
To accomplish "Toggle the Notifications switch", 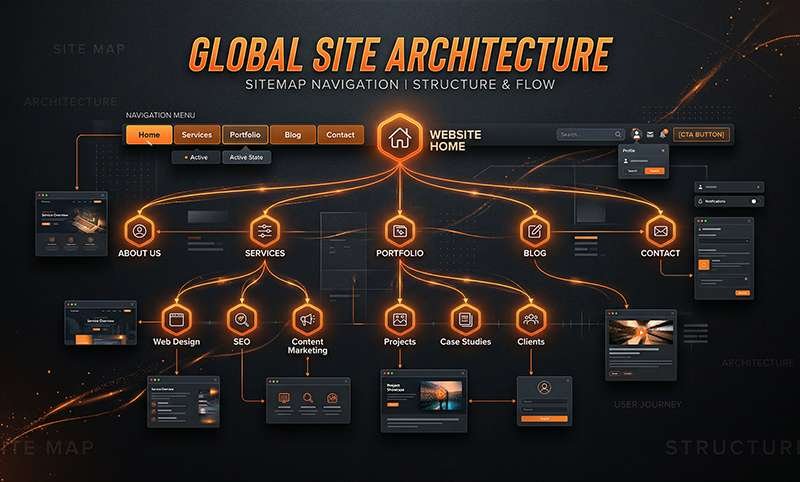I will point(753,201).
